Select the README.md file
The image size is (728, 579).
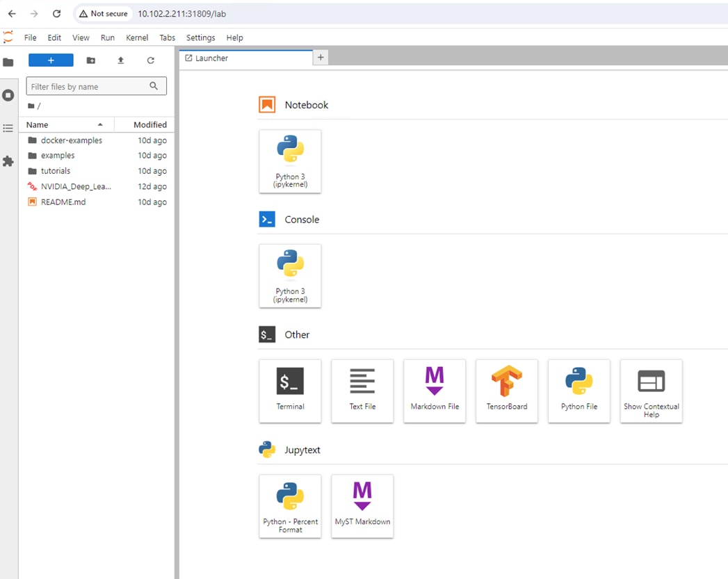coord(97,202)
